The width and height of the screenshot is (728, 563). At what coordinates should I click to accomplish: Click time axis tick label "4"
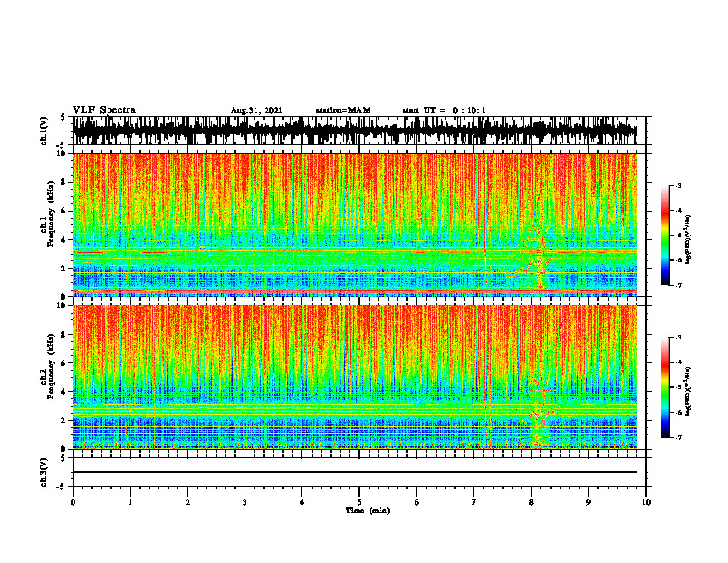tap(302, 502)
